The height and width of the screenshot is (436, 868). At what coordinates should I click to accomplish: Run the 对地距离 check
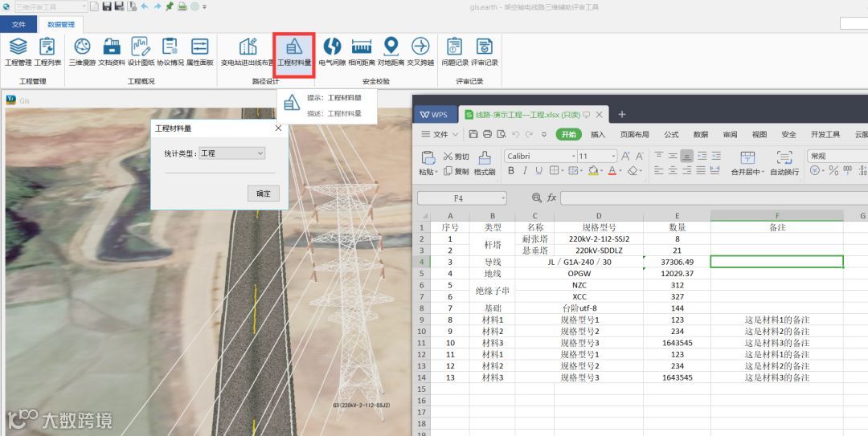[391, 52]
